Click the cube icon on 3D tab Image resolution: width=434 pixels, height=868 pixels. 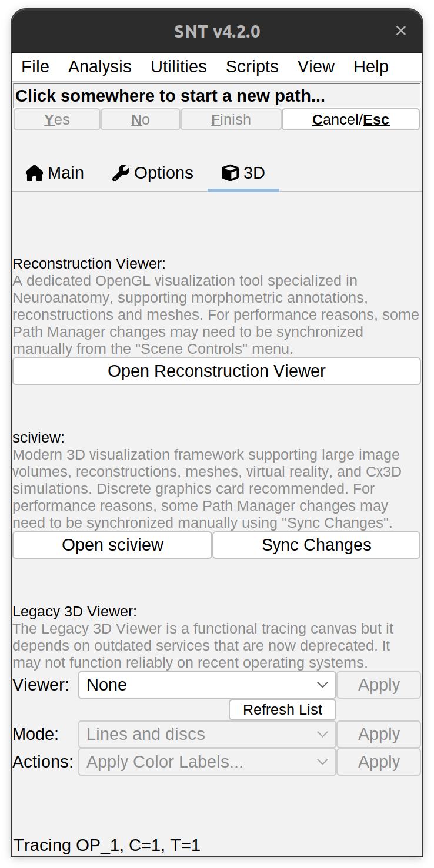230,173
